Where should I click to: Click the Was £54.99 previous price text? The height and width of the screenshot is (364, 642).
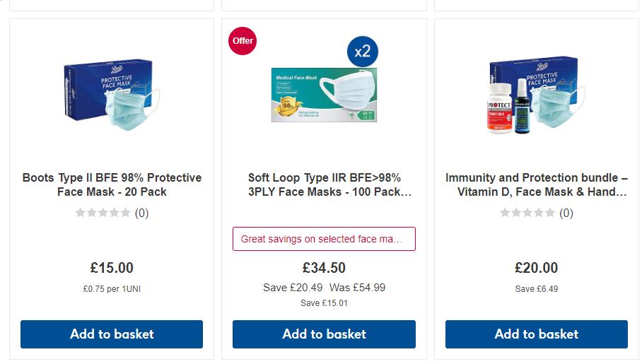357,288
